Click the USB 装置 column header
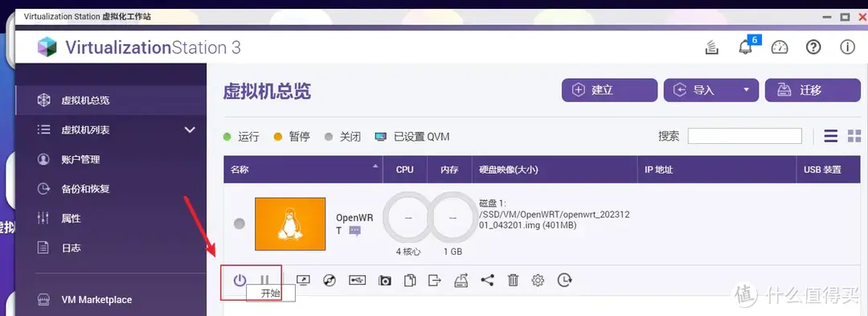 [x=829, y=170]
